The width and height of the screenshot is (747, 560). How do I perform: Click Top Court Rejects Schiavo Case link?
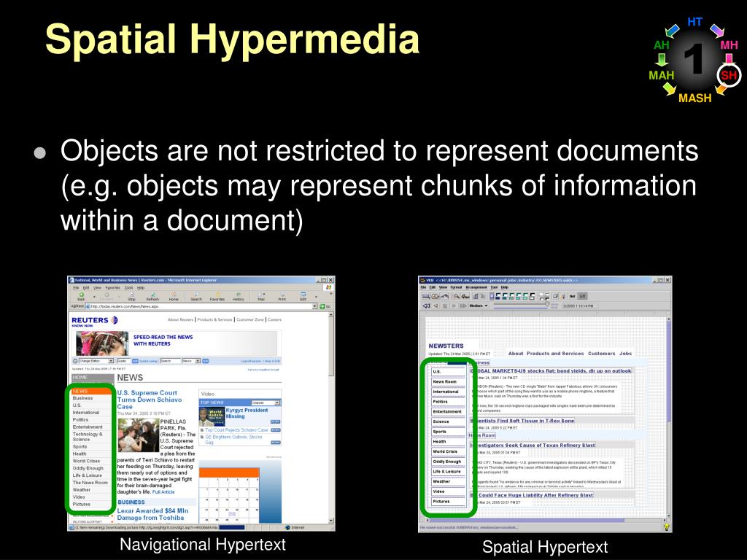click(236, 430)
